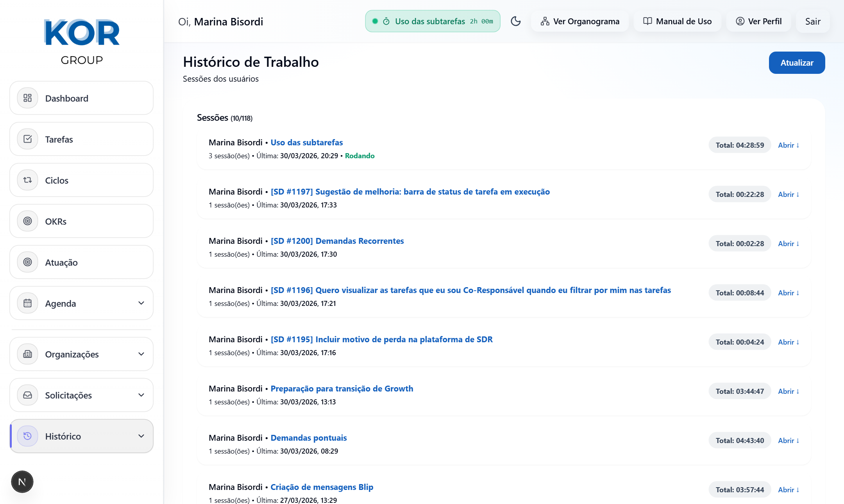Image resolution: width=844 pixels, height=504 pixels.
Task: Expand the Solicitações submenu chevron
Action: pos(141,395)
